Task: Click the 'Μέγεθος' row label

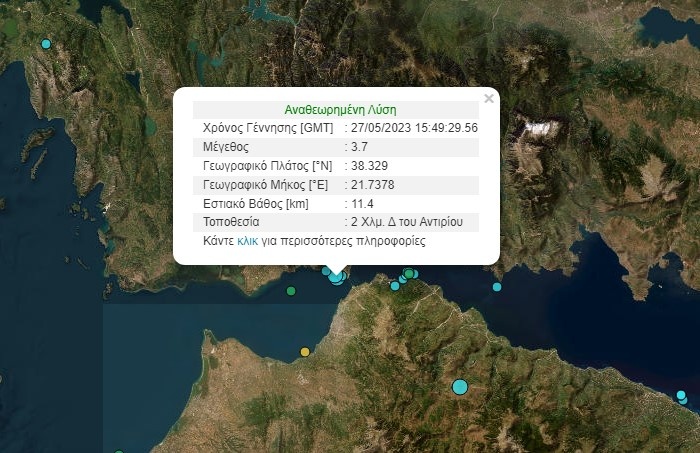Action: coord(226,146)
